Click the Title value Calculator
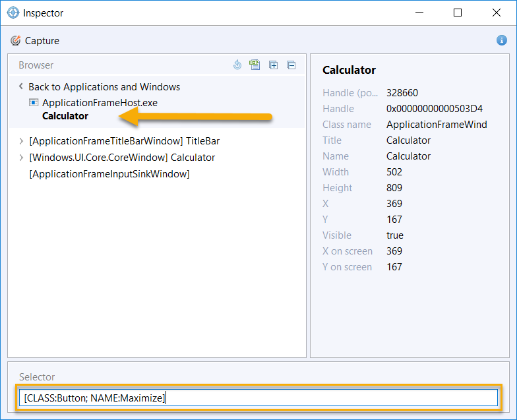Viewport: 517px width, 420px height. 408,140
